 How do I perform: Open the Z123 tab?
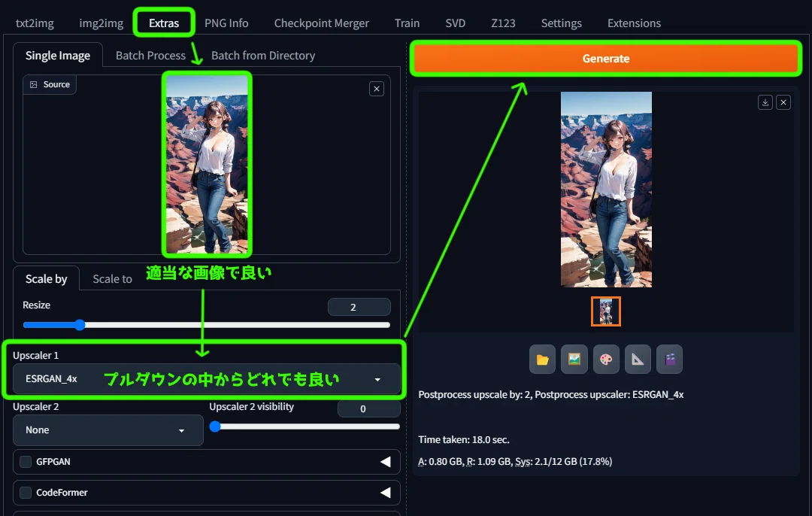click(503, 23)
